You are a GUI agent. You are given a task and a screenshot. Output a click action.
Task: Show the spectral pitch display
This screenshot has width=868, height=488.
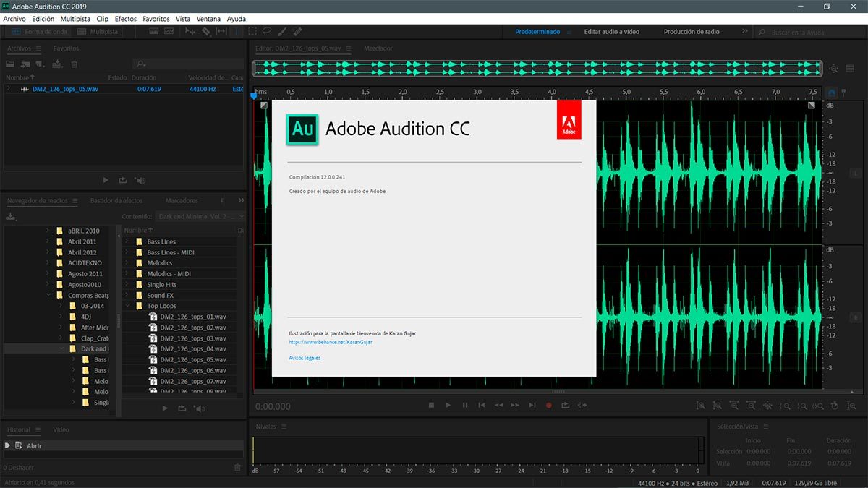coord(169,31)
